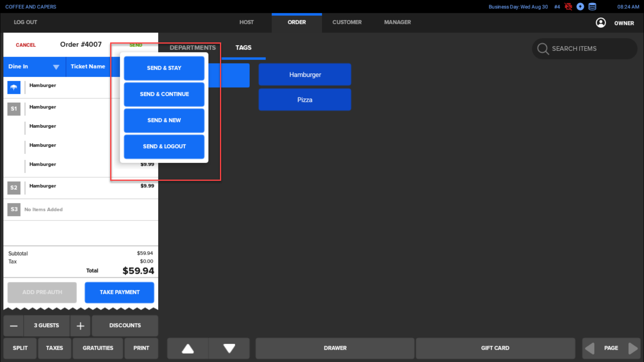This screenshot has height=362, width=644.
Task: Click the search magnifier icon
Action: [543, 49]
